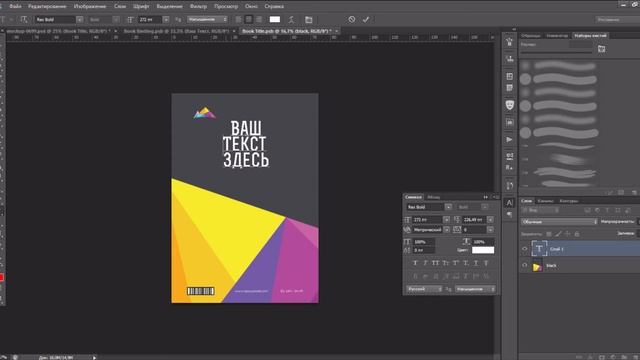640x360 pixels.
Task: Click brush size slider in presets panel
Action: [x=556, y=53]
